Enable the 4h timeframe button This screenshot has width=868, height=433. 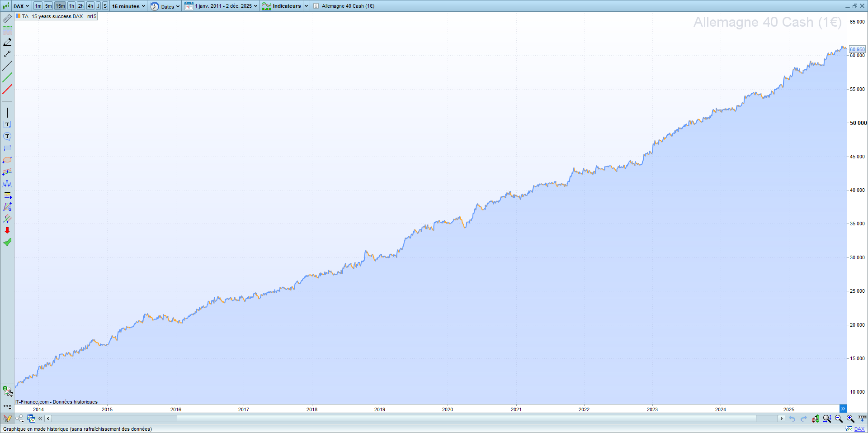pos(90,6)
